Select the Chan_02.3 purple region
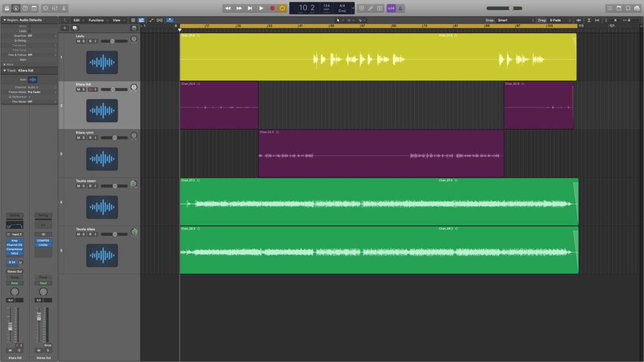 pyautogui.click(x=381, y=153)
